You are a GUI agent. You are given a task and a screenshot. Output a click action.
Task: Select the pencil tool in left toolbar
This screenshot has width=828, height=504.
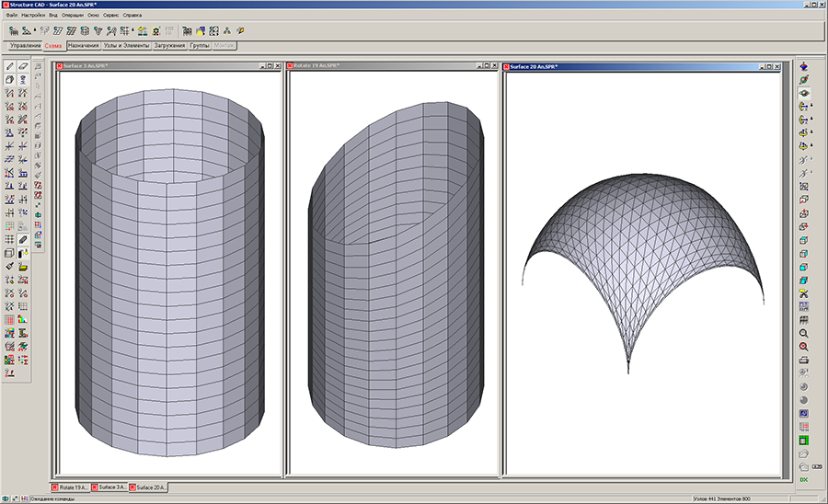[x=9, y=66]
